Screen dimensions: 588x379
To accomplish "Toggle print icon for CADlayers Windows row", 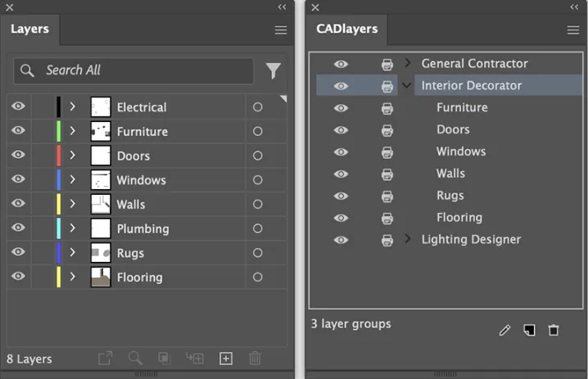I will tap(387, 152).
